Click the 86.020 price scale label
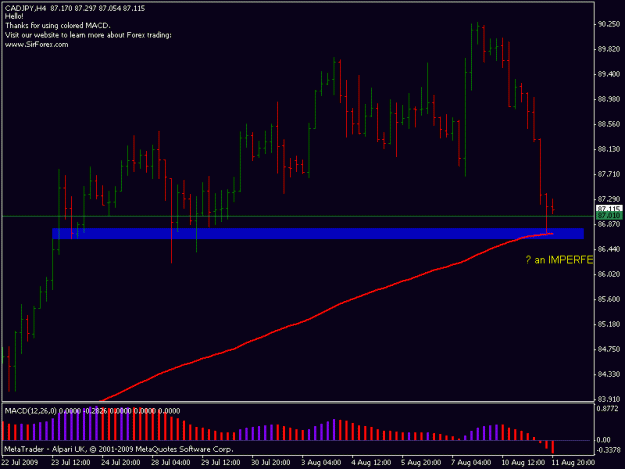This screenshot has height=469, width=625. click(x=609, y=275)
